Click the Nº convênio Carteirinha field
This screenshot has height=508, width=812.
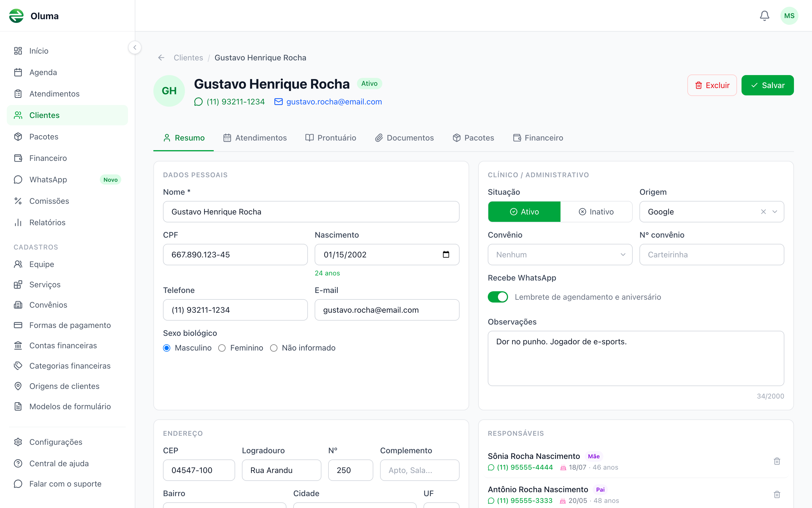pyautogui.click(x=712, y=255)
